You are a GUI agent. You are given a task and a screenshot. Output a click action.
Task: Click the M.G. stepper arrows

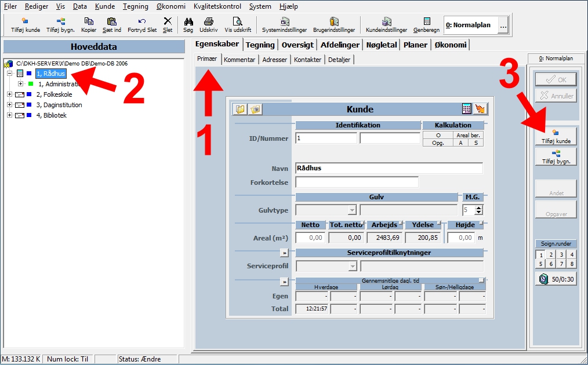click(478, 210)
